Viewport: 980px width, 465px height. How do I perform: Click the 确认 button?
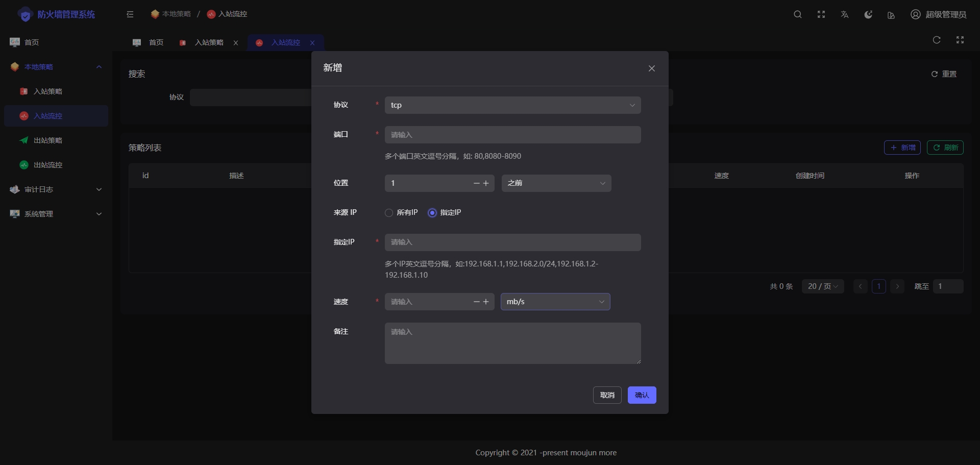pyautogui.click(x=642, y=395)
